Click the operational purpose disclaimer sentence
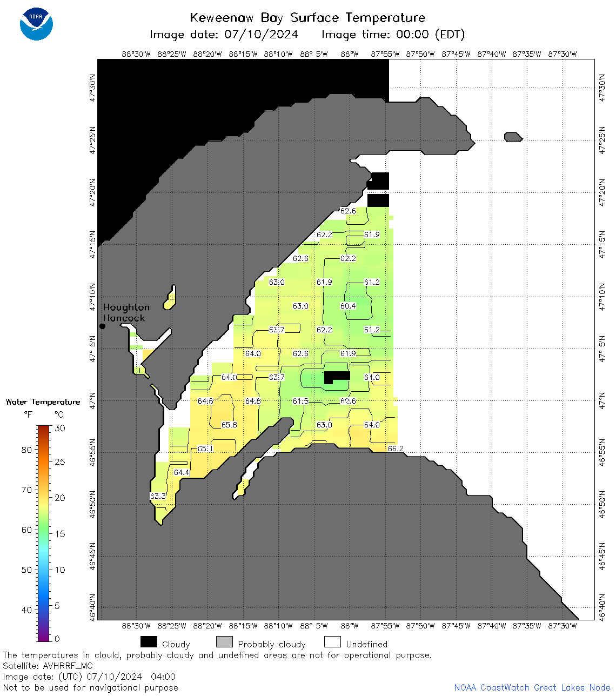The width and height of the screenshot is (616, 696). [217, 655]
